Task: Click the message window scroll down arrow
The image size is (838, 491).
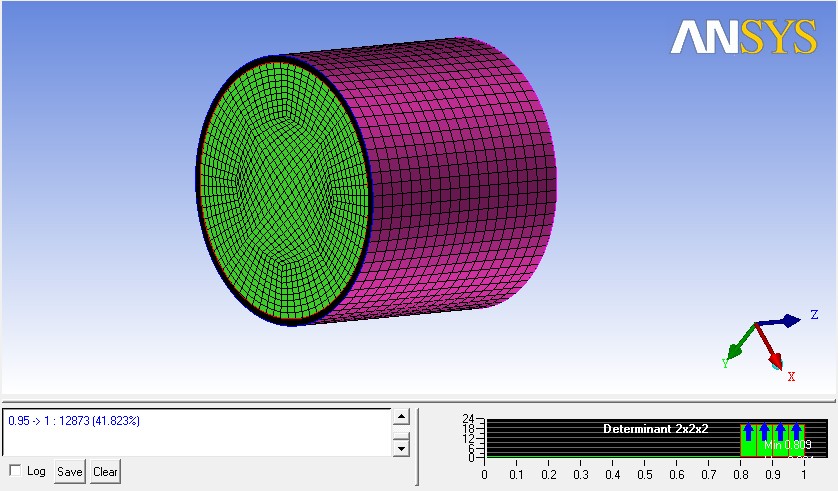Action: (401, 448)
